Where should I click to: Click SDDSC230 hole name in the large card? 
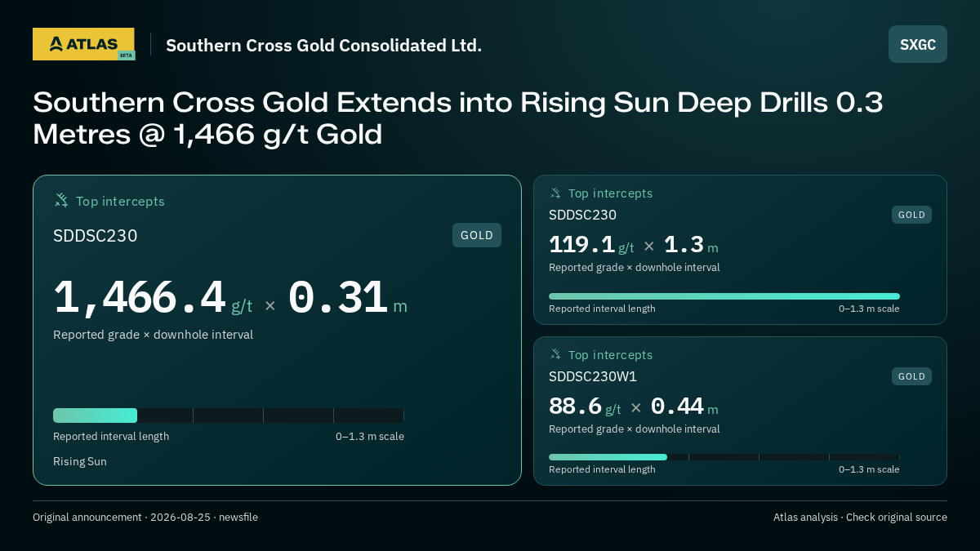click(96, 236)
